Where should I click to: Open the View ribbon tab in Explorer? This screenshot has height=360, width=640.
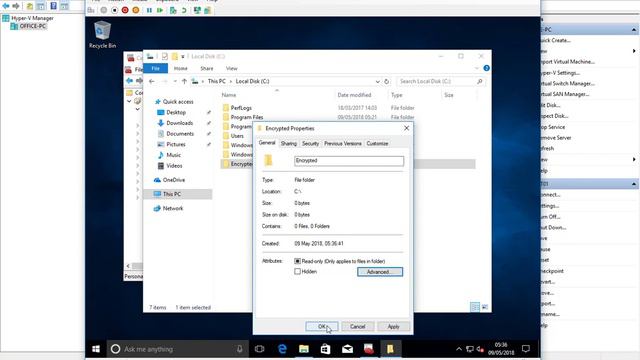[x=231, y=68]
